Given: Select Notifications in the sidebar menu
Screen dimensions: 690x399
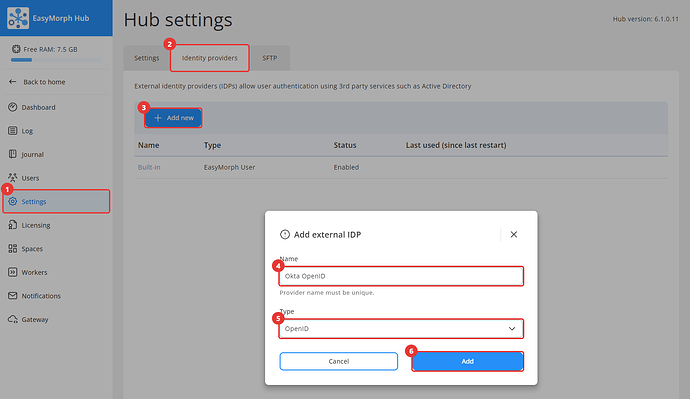Looking at the screenshot, I should pos(56,296).
